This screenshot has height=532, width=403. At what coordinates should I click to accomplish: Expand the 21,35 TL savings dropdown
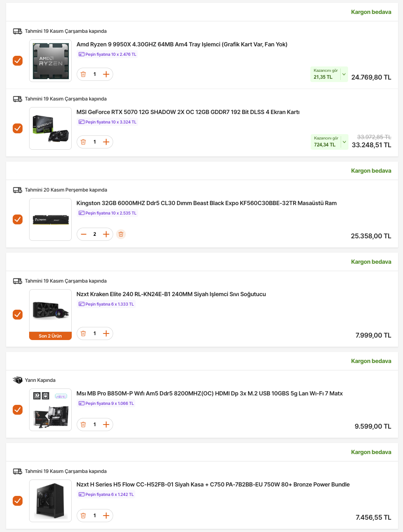344,74
